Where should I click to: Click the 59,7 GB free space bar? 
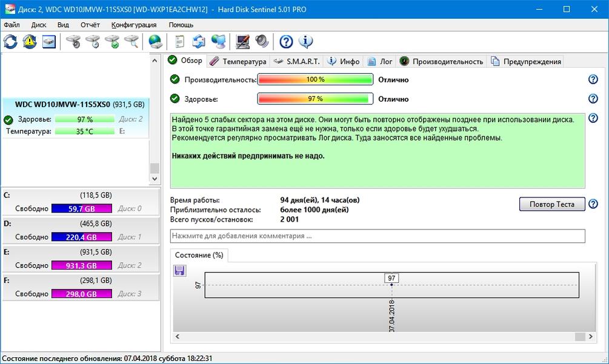pyautogui.click(x=82, y=209)
